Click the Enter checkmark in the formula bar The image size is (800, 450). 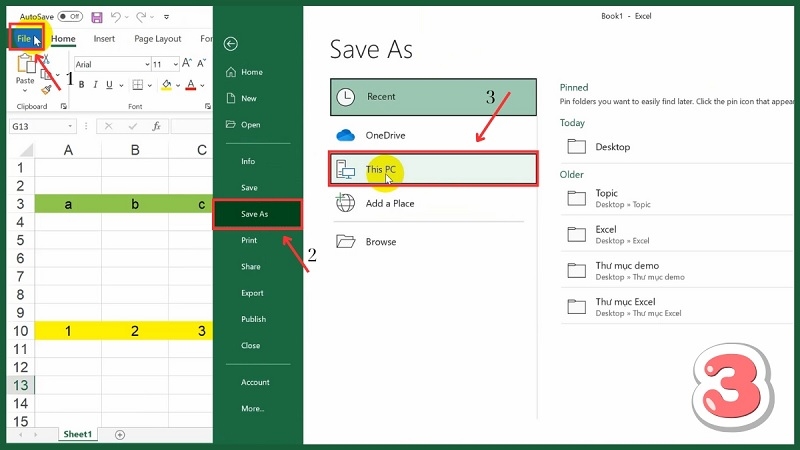133,126
